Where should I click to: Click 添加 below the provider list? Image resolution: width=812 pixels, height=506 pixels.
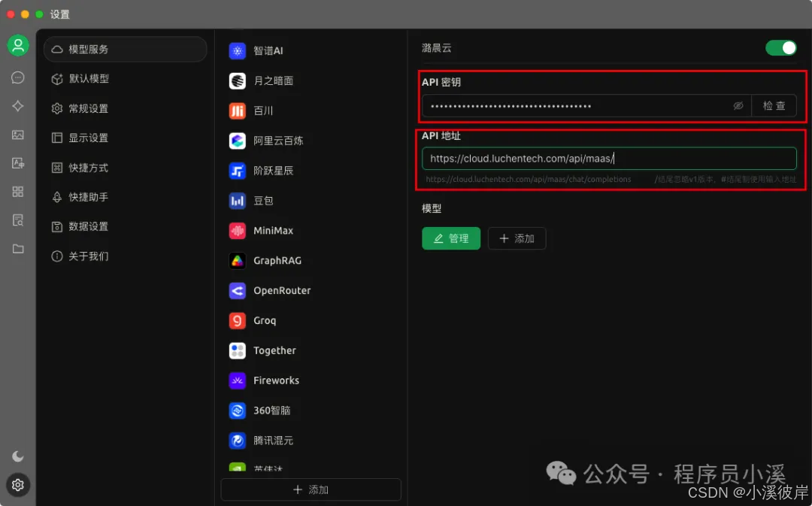pyautogui.click(x=311, y=489)
